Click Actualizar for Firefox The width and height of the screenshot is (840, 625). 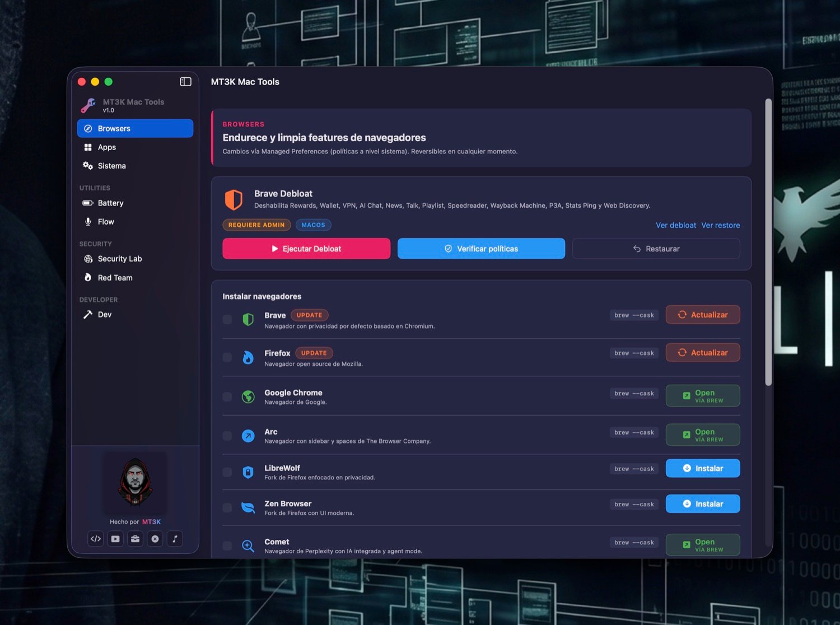coord(703,353)
